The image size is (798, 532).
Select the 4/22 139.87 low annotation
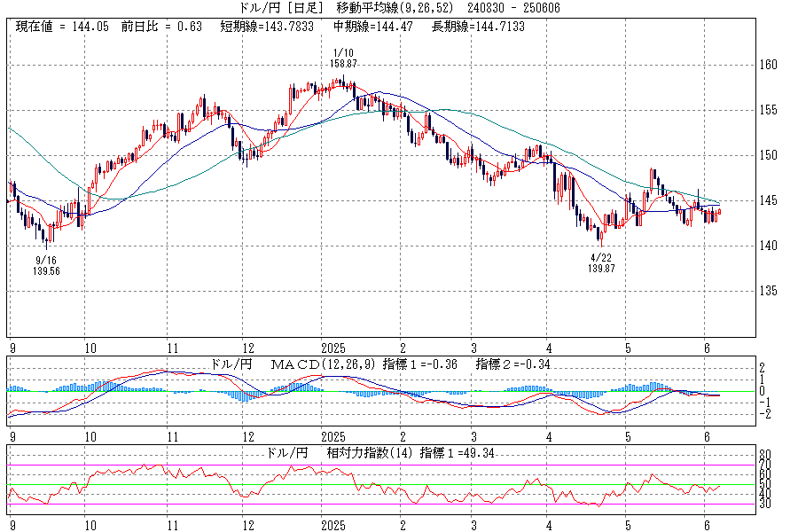tap(601, 263)
